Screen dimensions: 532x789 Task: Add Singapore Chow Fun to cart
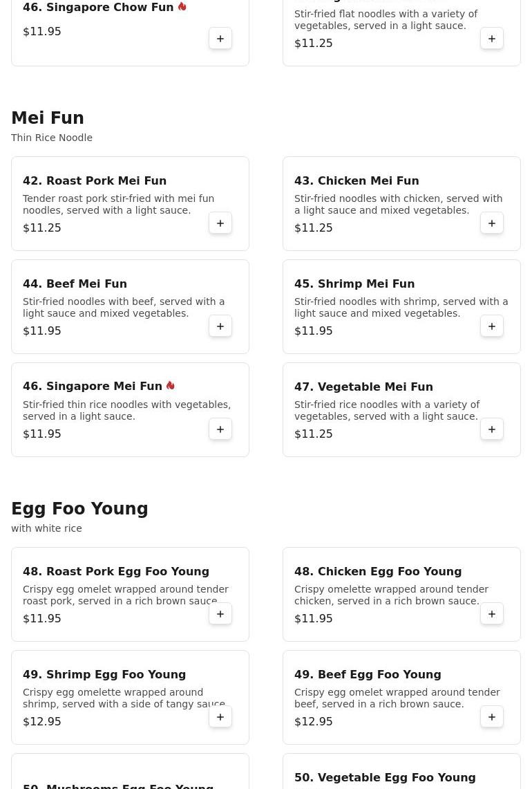point(220,39)
